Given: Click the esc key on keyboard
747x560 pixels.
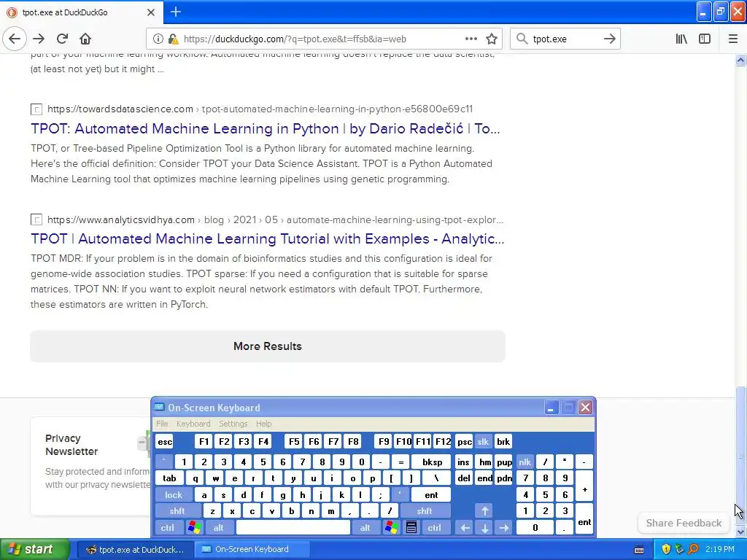Looking at the screenshot, I should click(x=165, y=441).
